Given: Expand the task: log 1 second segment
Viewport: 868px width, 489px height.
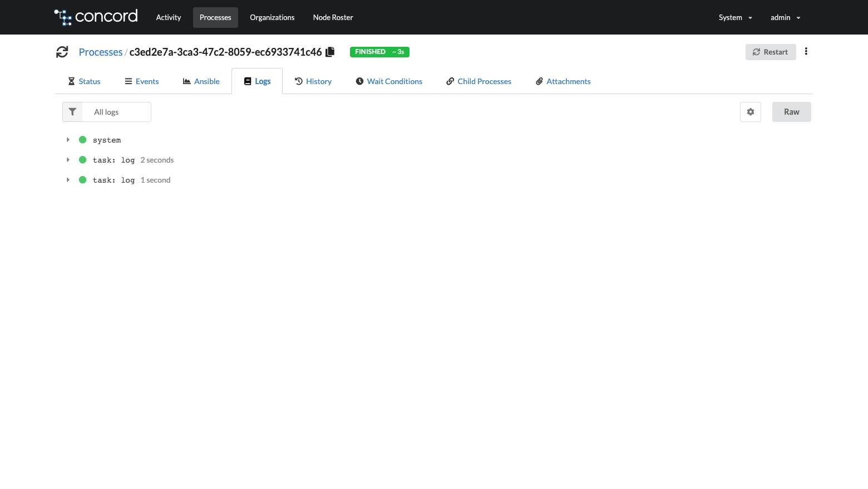Looking at the screenshot, I should coord(68,180).
